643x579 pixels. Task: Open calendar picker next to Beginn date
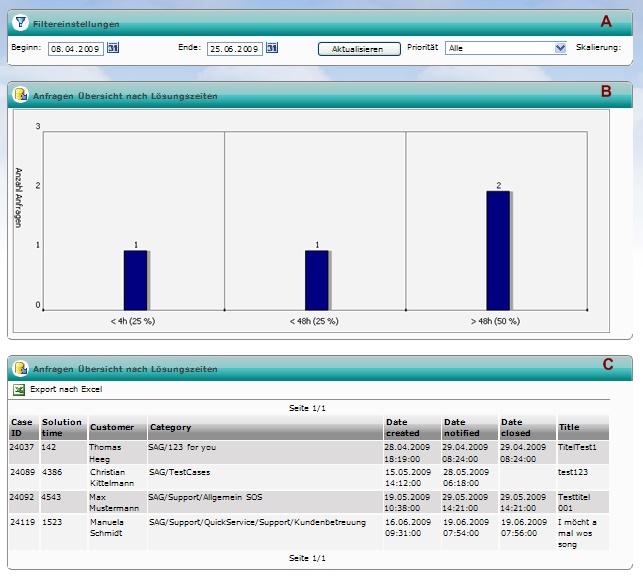coord(113,48)
